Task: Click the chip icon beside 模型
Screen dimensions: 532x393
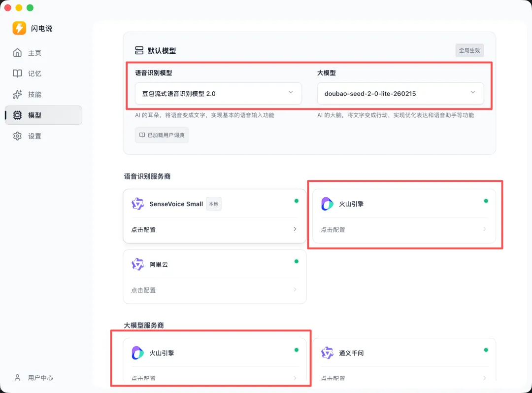Action: pyautogui.click(x=17, y=115)
